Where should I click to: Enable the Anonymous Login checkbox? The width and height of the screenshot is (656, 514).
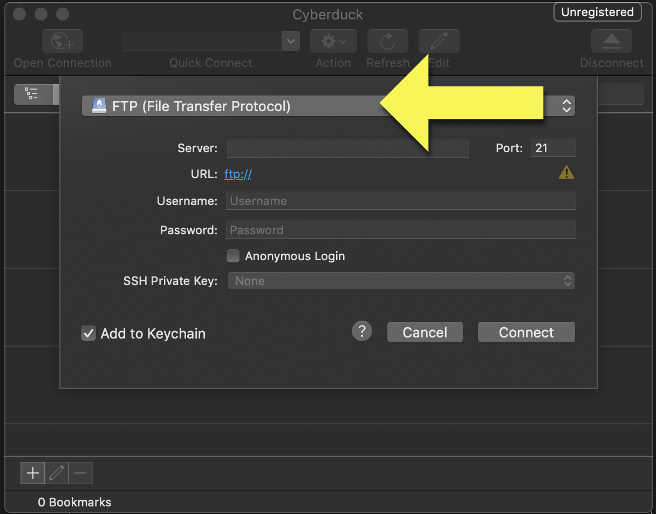(234, 256)
